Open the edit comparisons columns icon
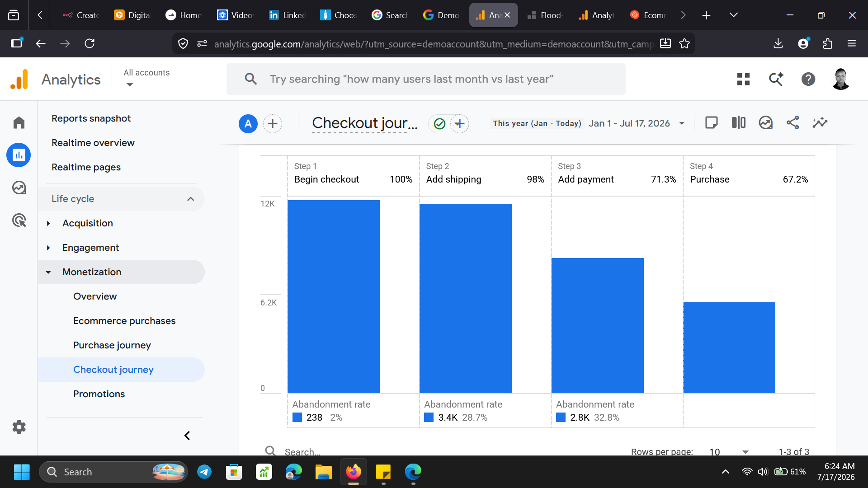868x488 pixels. [x=739, y=122]
